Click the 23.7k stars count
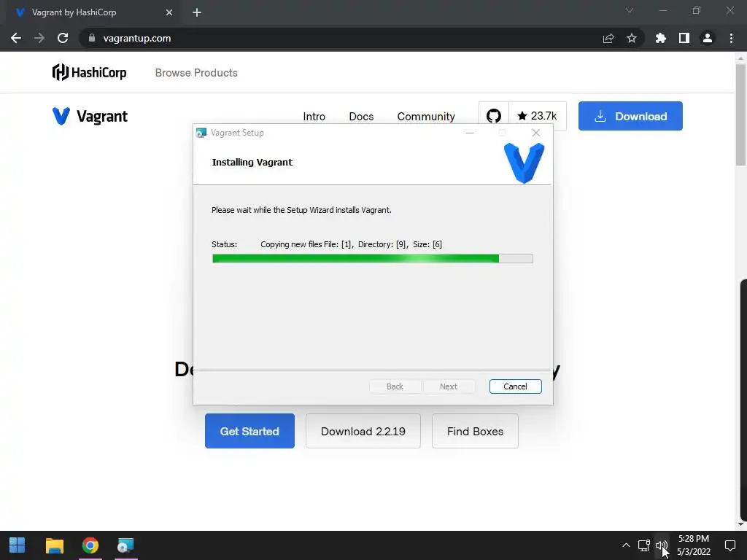 538,116
